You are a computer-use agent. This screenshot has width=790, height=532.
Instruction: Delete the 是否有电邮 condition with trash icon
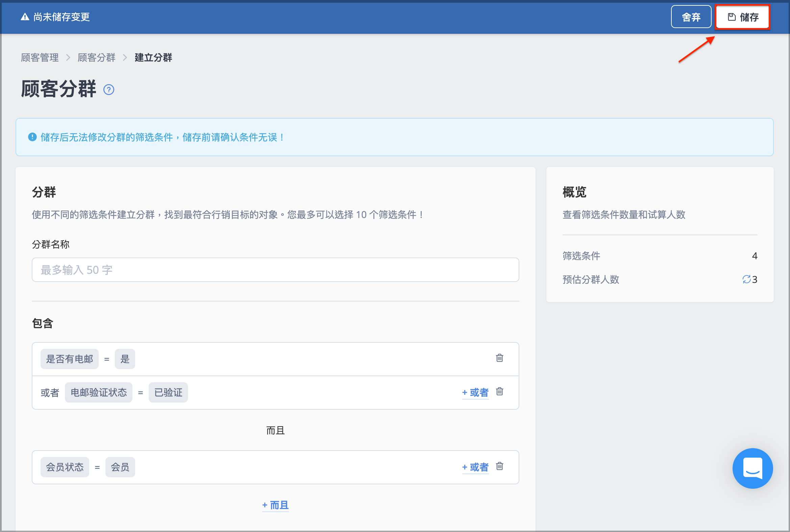(x=499, y=358)
